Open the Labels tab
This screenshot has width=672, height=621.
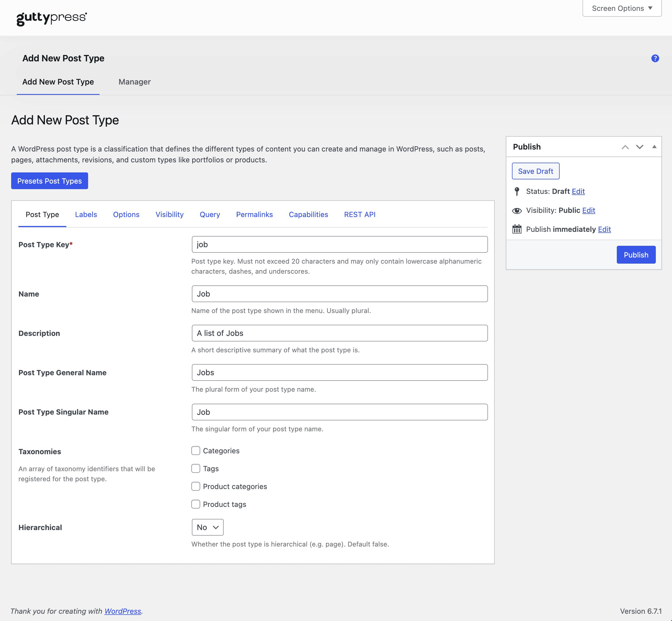tap(86, 214)
